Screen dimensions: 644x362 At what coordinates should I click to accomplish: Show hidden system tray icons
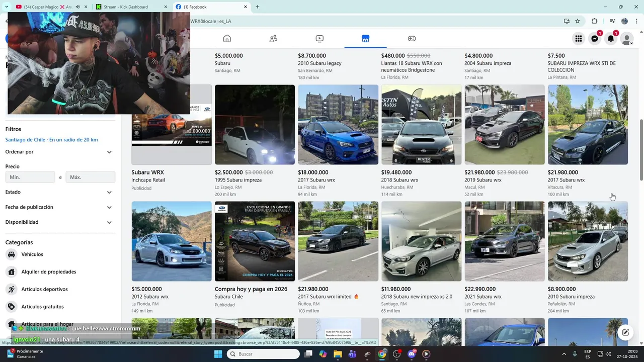point(565,354)
